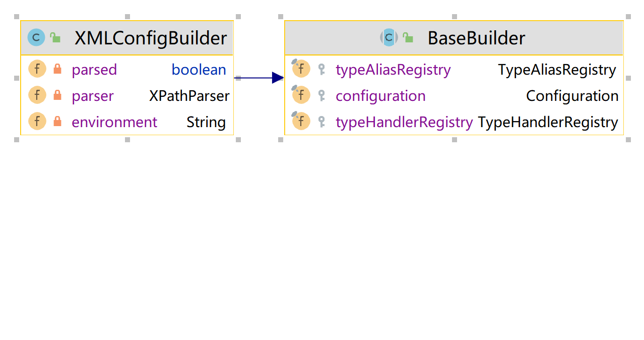The width and height of the screenshot is (644, 340).
Task: Click the BaseBuilder abstract class icon
Action: [389, 38]
